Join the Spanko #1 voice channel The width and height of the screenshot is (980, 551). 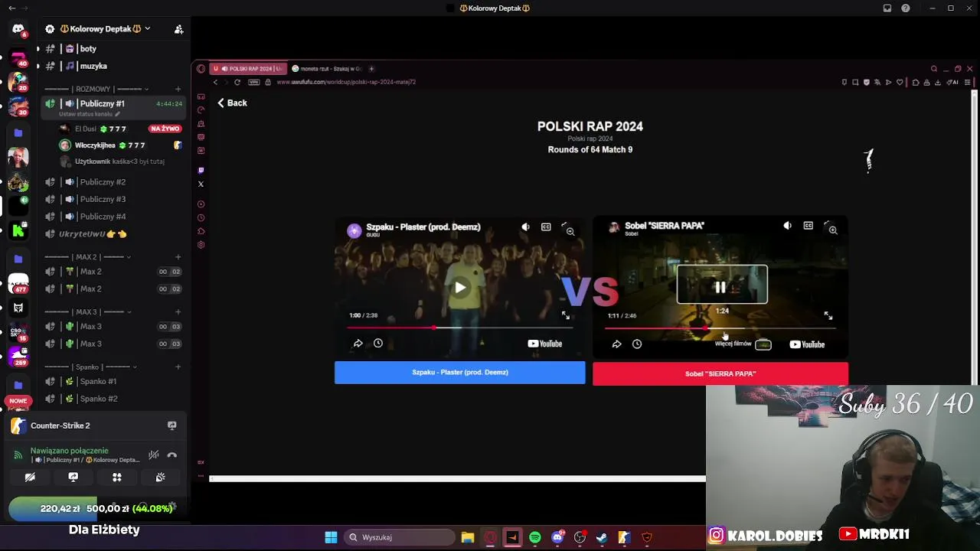click(112, 381)
